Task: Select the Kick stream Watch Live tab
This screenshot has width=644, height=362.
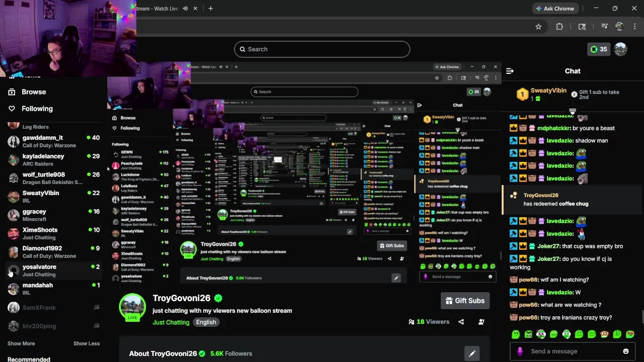Action: [157, 9]
